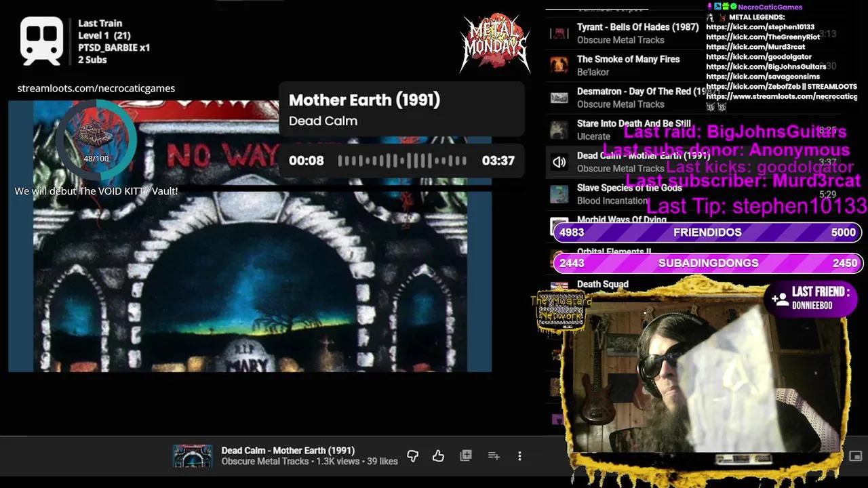Open album thumbnail in the bottom player bar

[x=193, y=456]
